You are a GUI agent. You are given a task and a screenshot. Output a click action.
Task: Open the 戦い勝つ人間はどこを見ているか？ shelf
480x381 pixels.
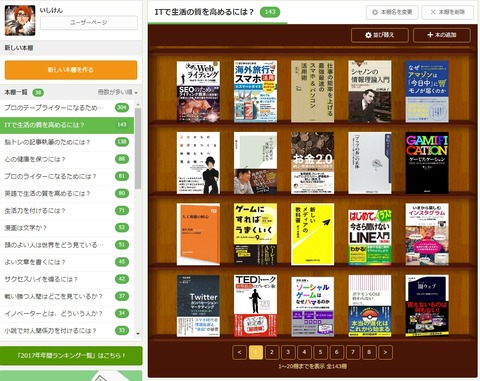67,297
